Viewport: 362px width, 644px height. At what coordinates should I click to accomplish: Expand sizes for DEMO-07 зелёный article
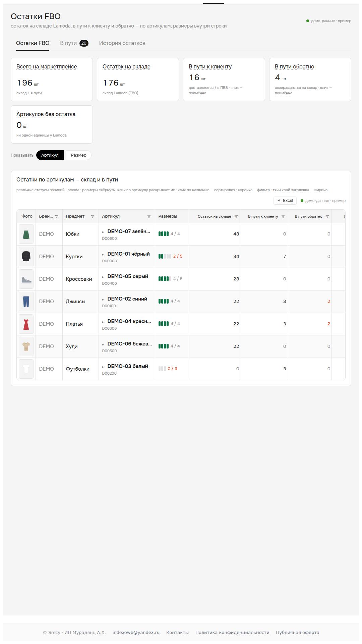click(x=103, y=232)
